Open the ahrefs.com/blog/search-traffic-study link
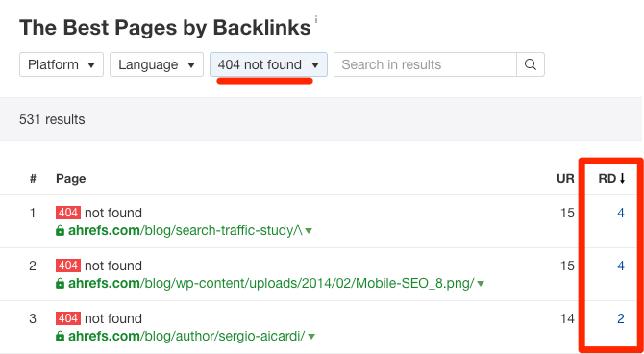Viewport: 644px width, 354px height. pos(186,231)
